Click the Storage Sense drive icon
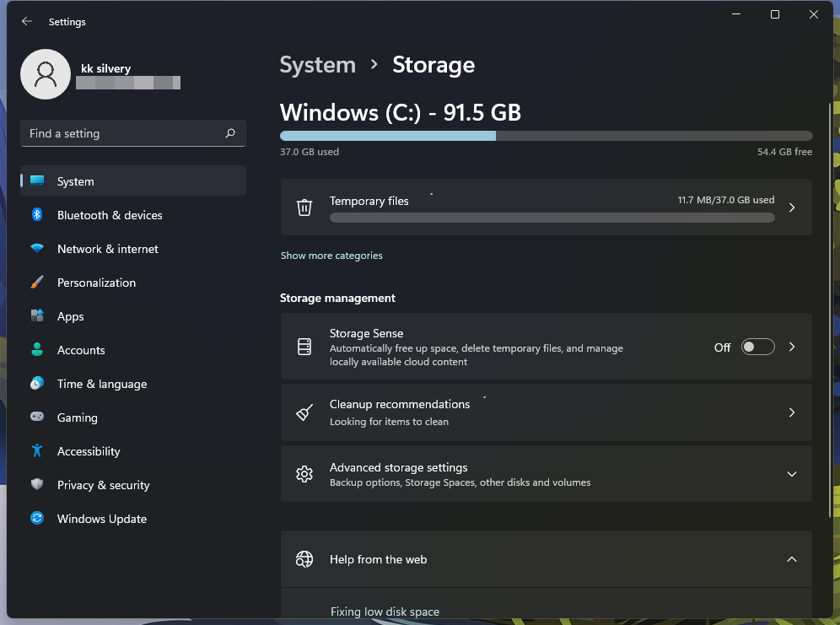This screenshot has height=625, width=840. [x=304, y=347]
